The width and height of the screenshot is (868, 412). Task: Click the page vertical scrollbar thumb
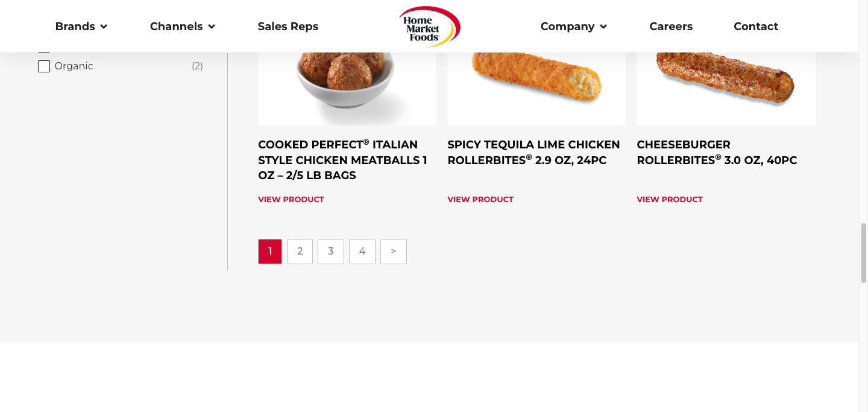pyautogui.click(x=863, y=253)
